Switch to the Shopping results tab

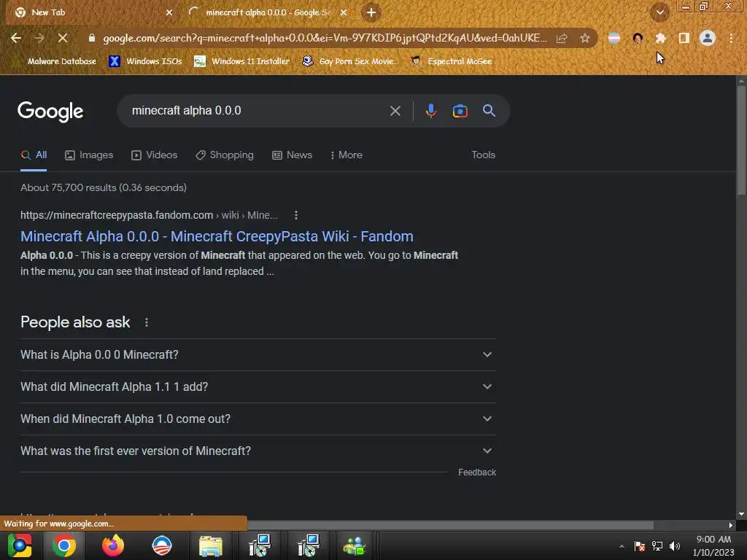pos(225,155)
